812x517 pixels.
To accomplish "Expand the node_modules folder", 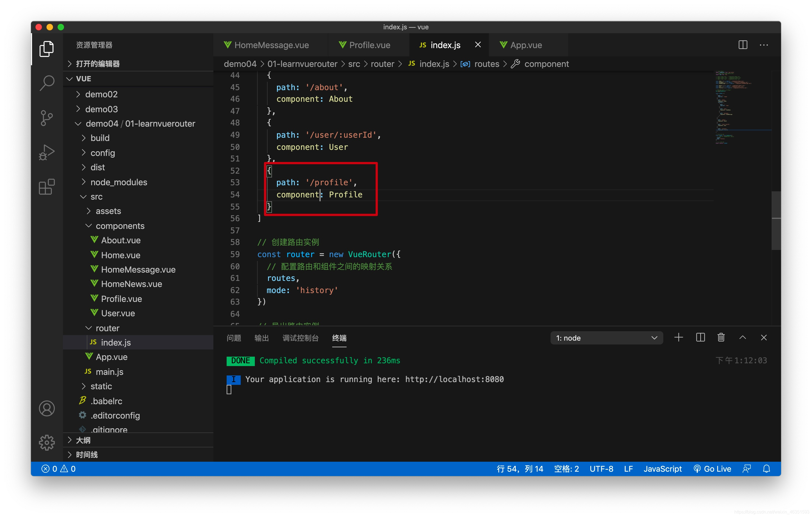I will click(x=138, y=182).
